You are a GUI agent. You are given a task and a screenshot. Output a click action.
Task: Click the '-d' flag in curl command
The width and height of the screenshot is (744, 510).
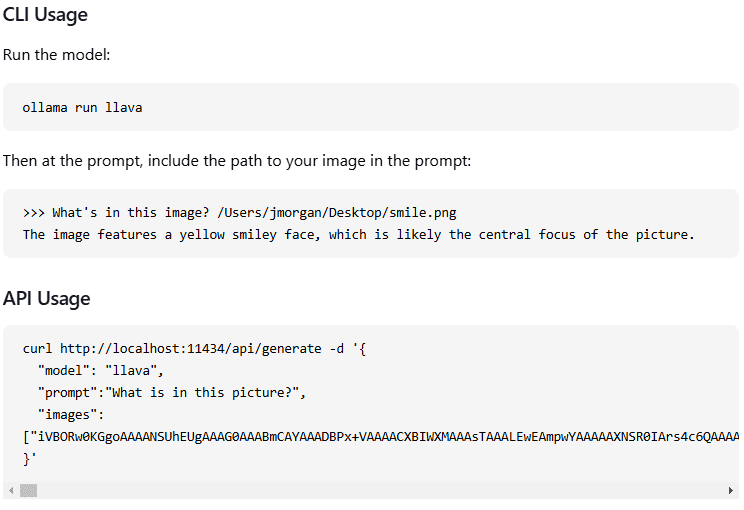337,349
